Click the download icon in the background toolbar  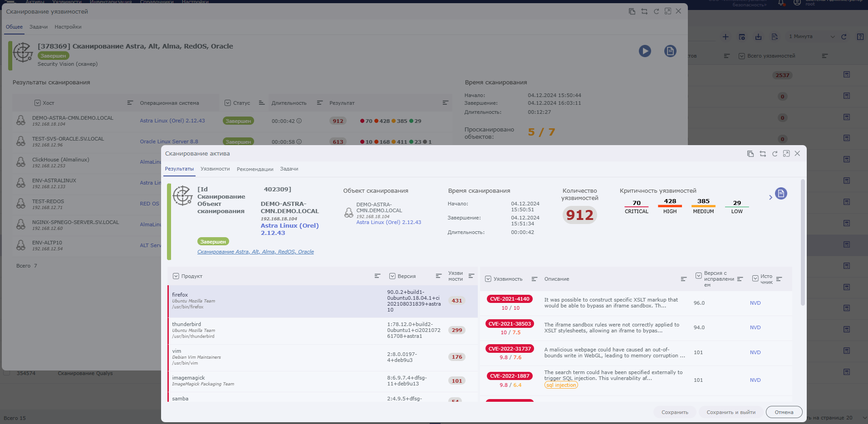[758, 37]
